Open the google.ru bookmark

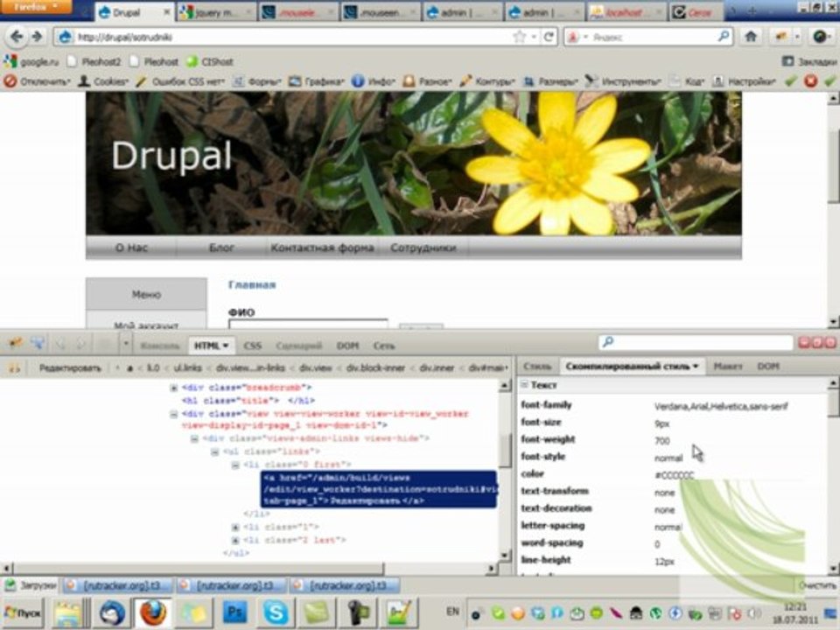31,61
